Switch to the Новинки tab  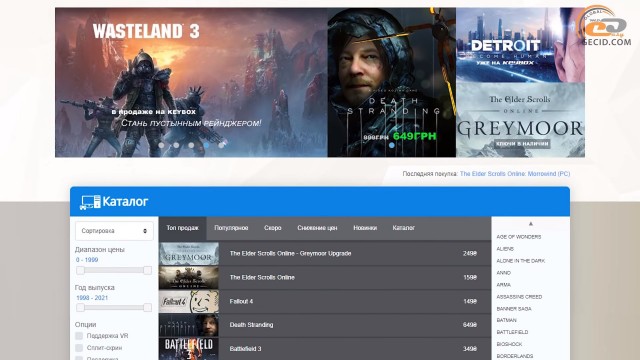[365, 228]
